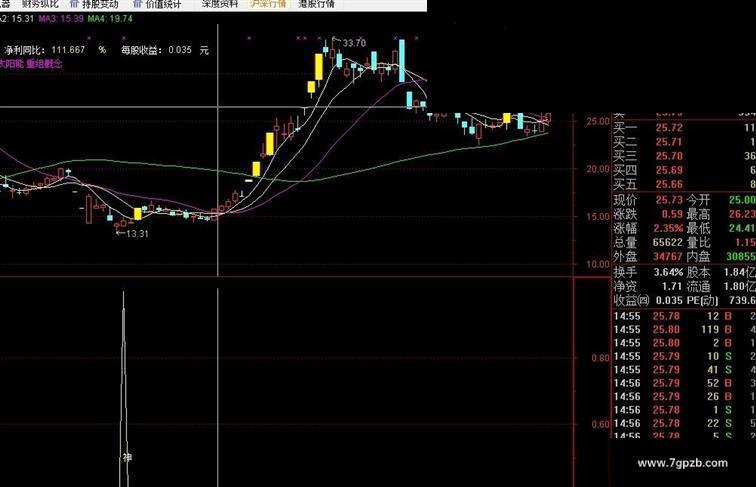The width and height of the screenshot is (756, 487).
Task: Click the 现价 value 25.73
Action: (669, 200)
